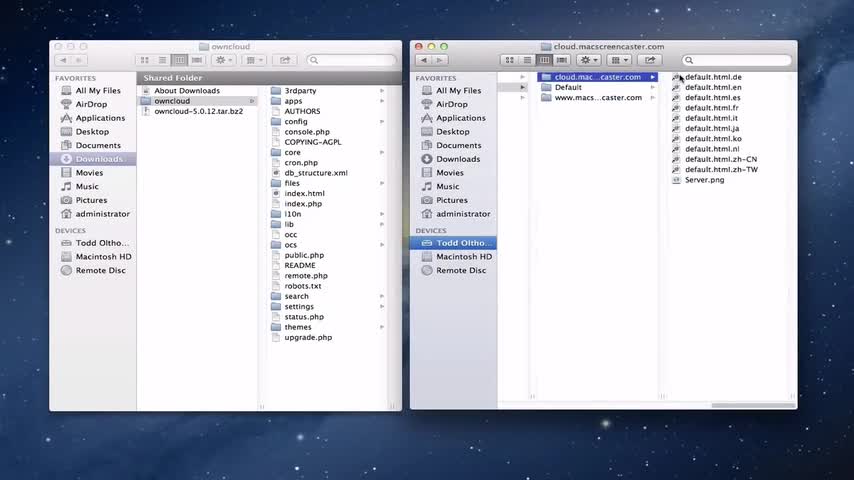Select Cover Flow view in owncloud window
The height and width of the screenshot is (480, 854).
(x=197, y=60)
